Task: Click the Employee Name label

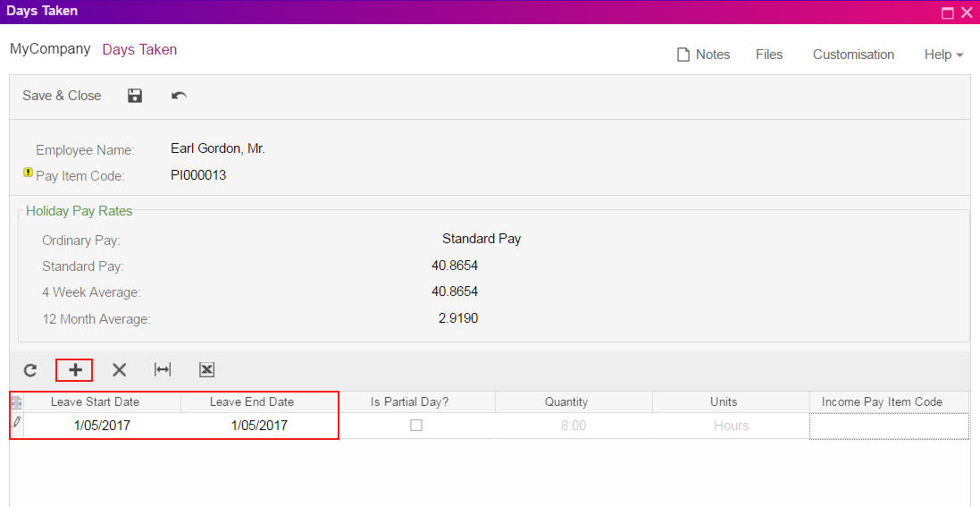Action: [85, 150]
